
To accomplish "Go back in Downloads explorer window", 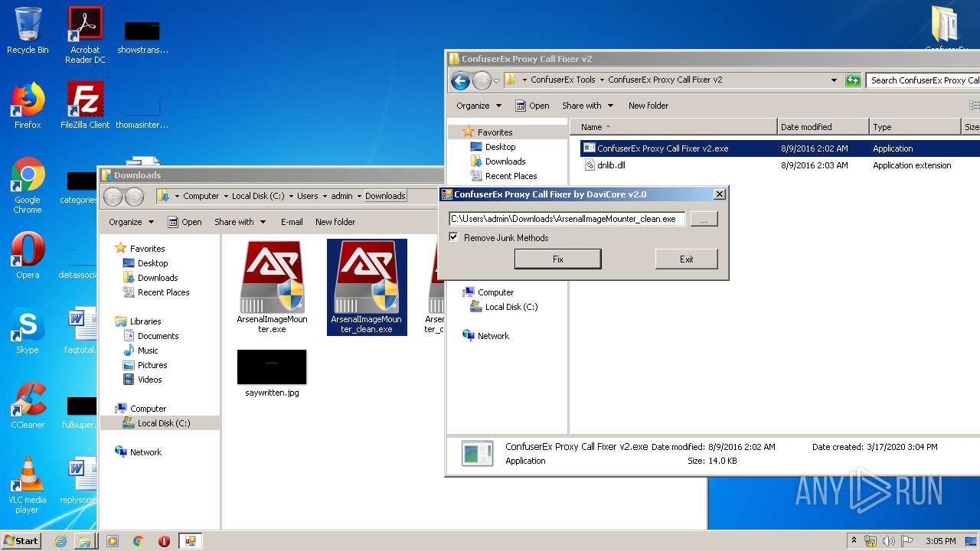I will pos(113,197).
